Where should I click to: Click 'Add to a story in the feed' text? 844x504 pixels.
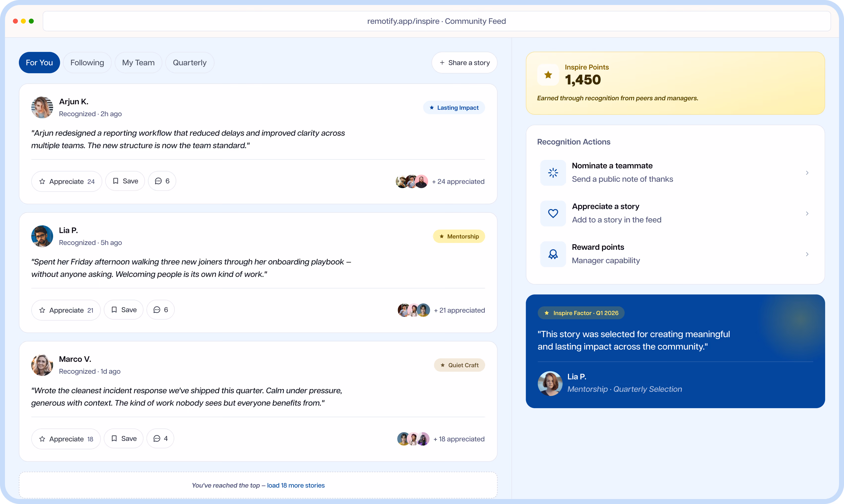coord(617,220)
